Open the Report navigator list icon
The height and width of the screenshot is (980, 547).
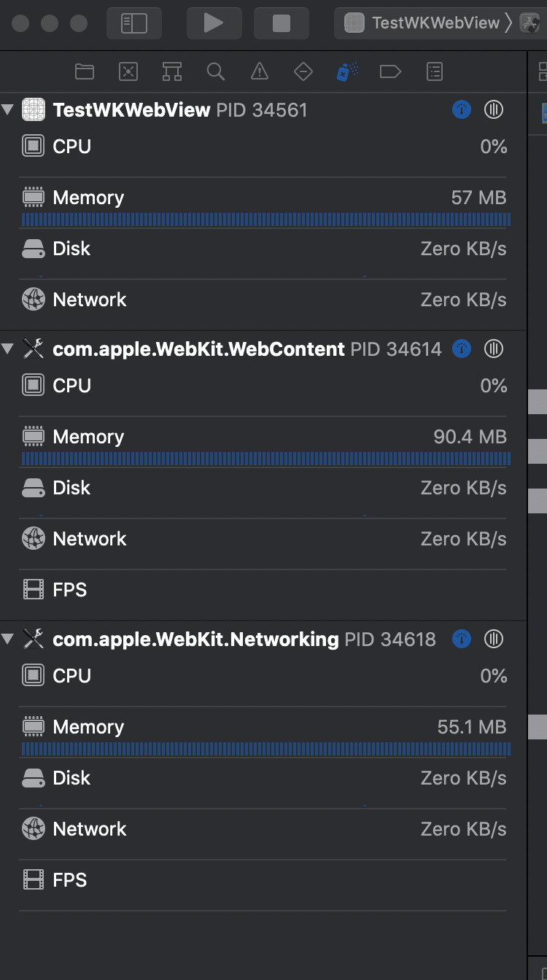(435, 71)
